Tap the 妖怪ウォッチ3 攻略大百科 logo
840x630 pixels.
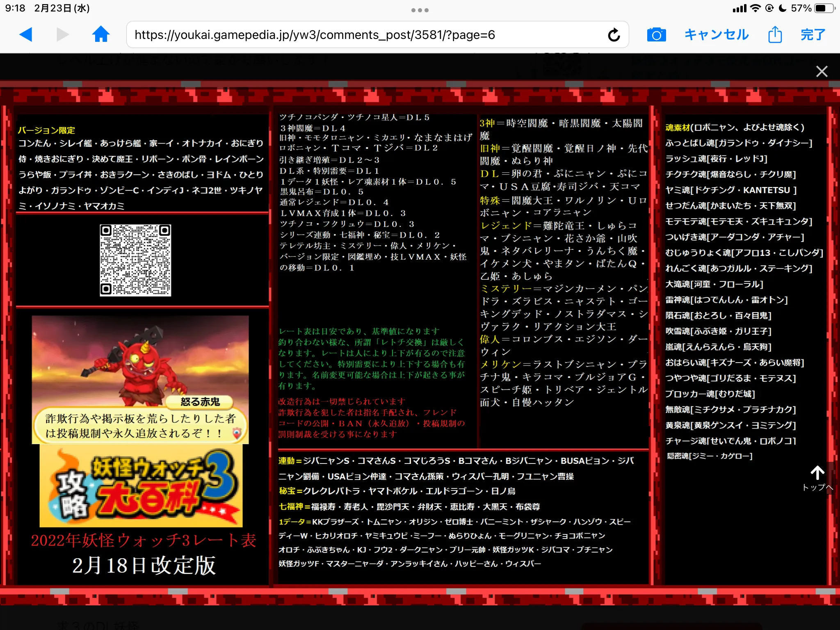coord(141,486)
